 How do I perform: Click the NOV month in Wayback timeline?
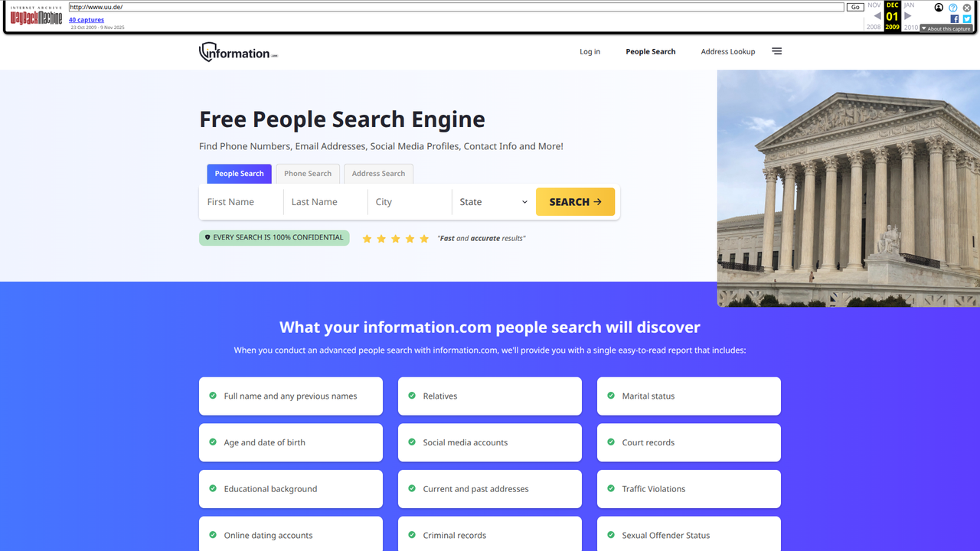point(874,5)
